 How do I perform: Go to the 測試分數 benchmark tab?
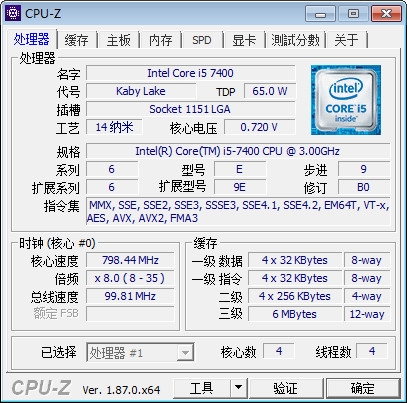(x=295, y=40)
